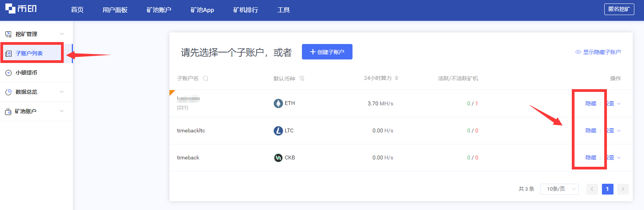Click the 币印 logo in the header
Viewport: 644px width, 210px height.
click(21, 8)
